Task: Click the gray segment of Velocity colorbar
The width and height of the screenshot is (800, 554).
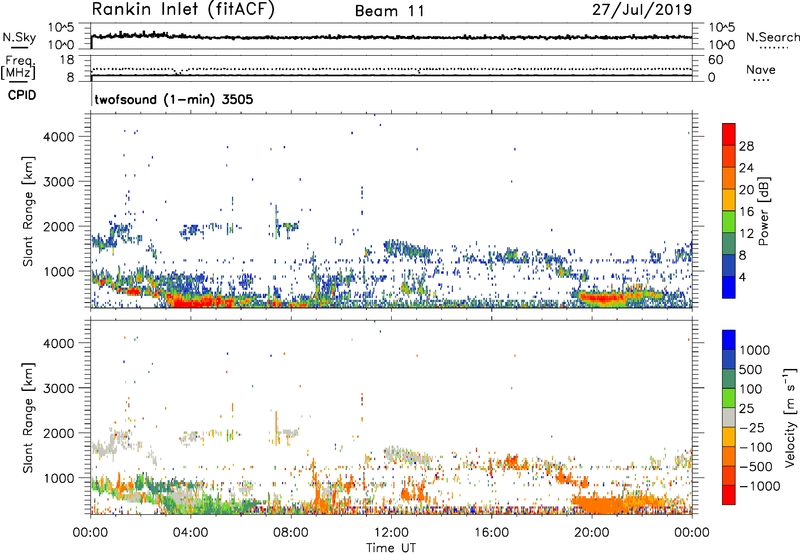Action: [x=729, y=417]
